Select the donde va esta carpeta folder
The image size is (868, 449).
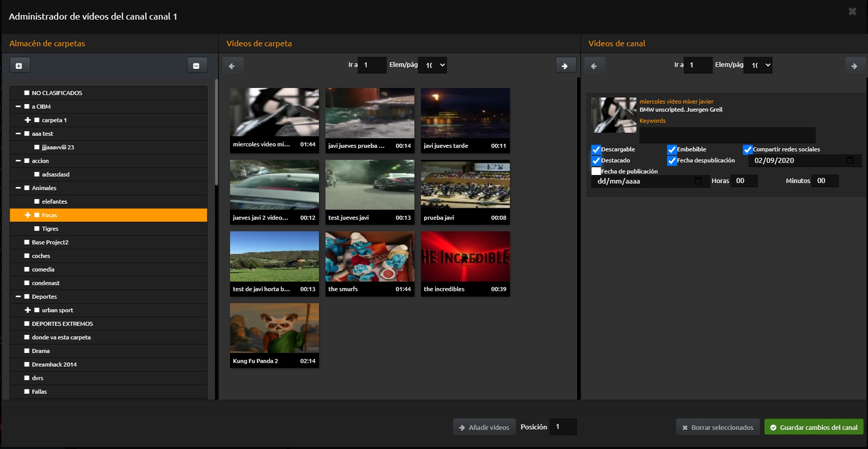(x=108, y=337)
